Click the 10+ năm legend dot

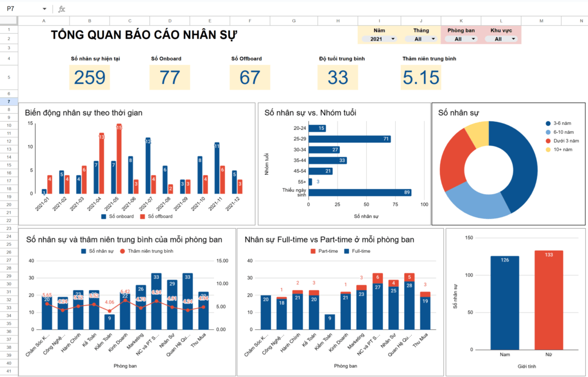click(x=548, y=149)
